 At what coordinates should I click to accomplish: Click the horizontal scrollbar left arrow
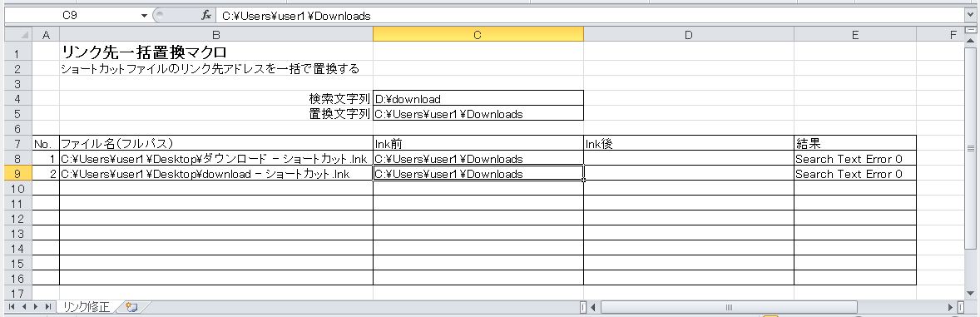coord(594,307)
